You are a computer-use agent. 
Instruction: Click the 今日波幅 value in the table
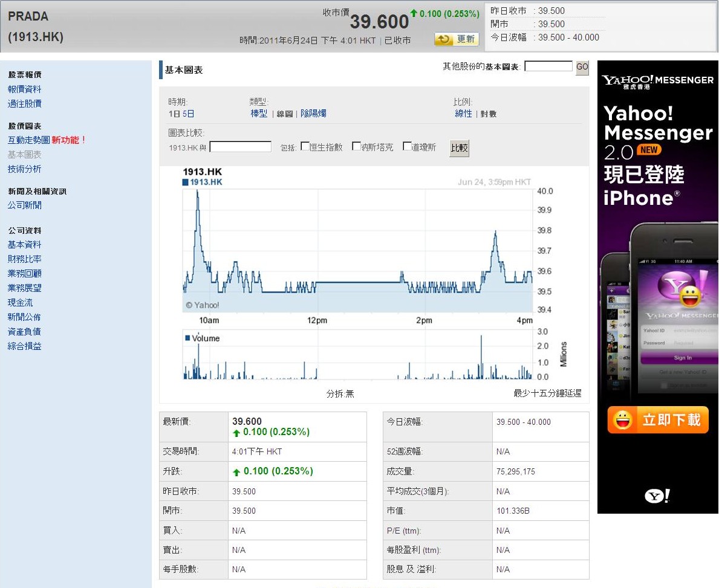(524, 422)
